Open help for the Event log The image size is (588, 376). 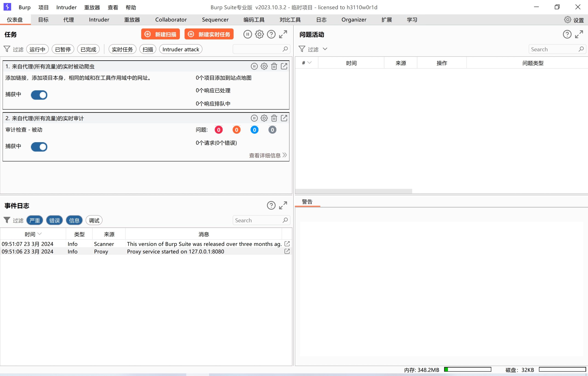point(271,205)
